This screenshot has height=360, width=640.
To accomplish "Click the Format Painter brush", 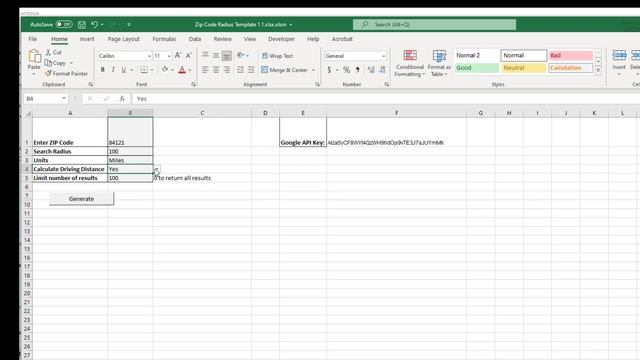I will point(66,73).
